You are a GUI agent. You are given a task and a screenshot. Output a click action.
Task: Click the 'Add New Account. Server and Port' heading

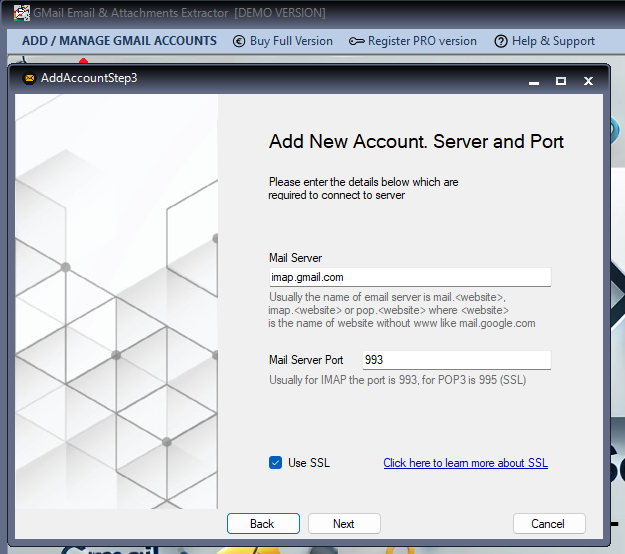[x=416, y=141]
